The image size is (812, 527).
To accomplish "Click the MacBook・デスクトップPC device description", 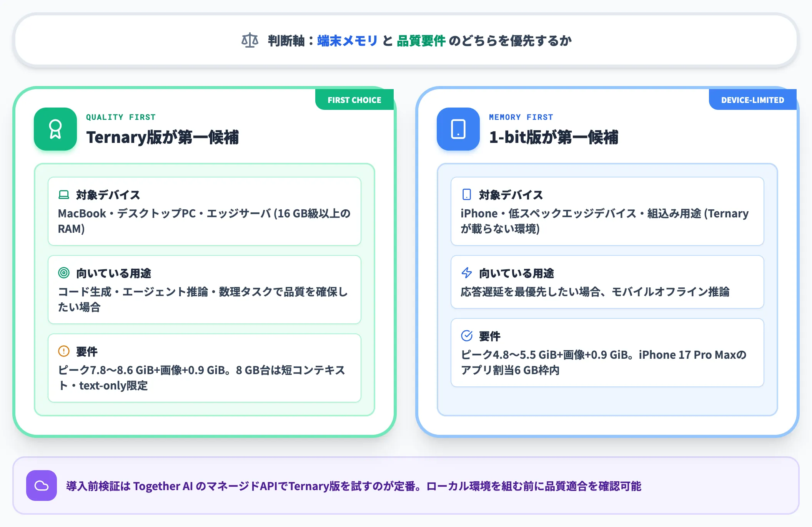I will pos(204,221).
